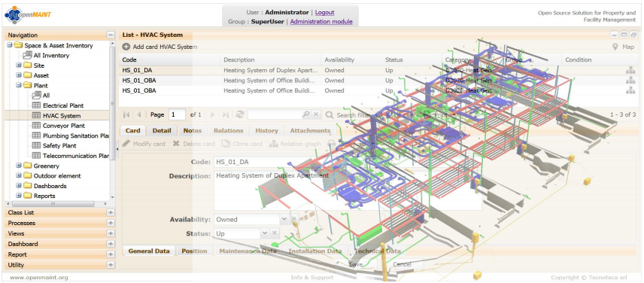The image size is (644, 283).
Task: Open the Administration module link
Action: click(321, 21)
